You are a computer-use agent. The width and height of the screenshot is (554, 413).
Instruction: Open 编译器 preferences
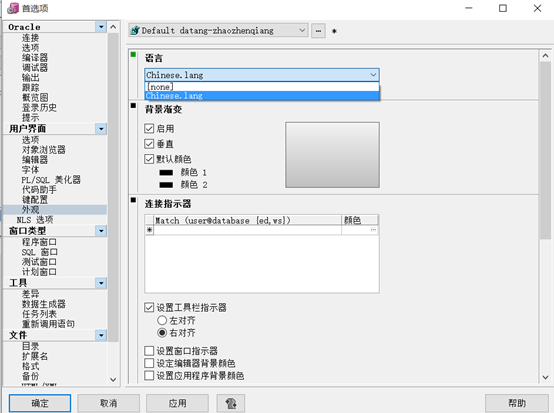tap(35, 58)
